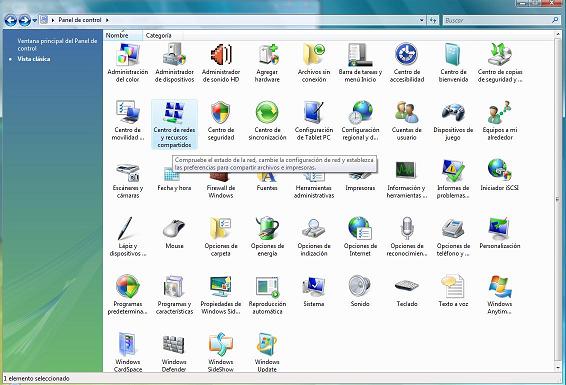The height and width of the screenshot is (385, 566).
Task: Open Opciones de energía
Action: tap(267, 237)
